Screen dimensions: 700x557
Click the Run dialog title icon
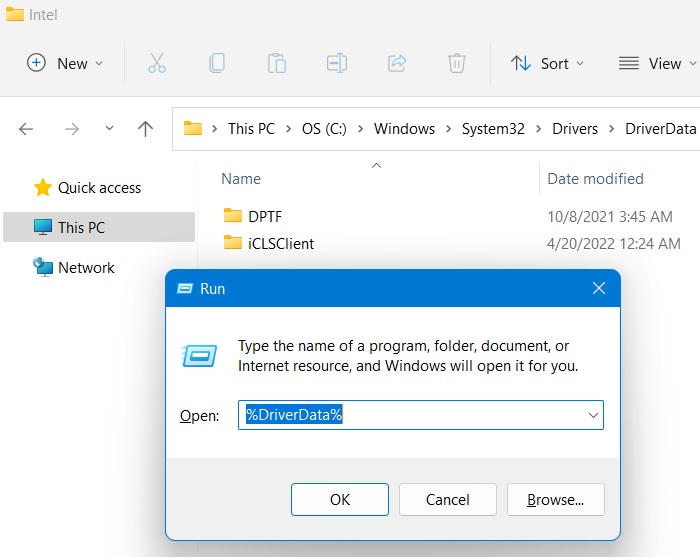(x=184, y=288)
